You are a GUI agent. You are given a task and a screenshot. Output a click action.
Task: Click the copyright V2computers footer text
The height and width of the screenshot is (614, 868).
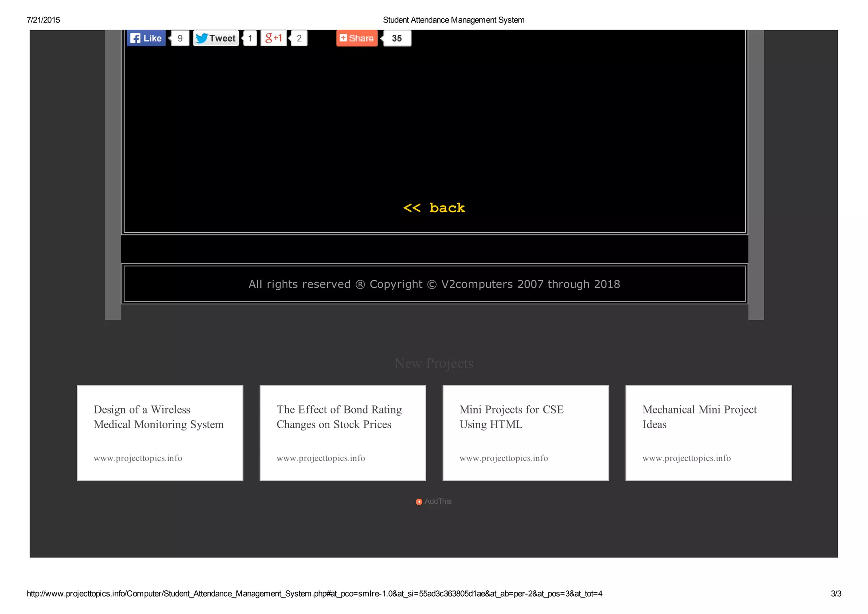click(434, 284)
